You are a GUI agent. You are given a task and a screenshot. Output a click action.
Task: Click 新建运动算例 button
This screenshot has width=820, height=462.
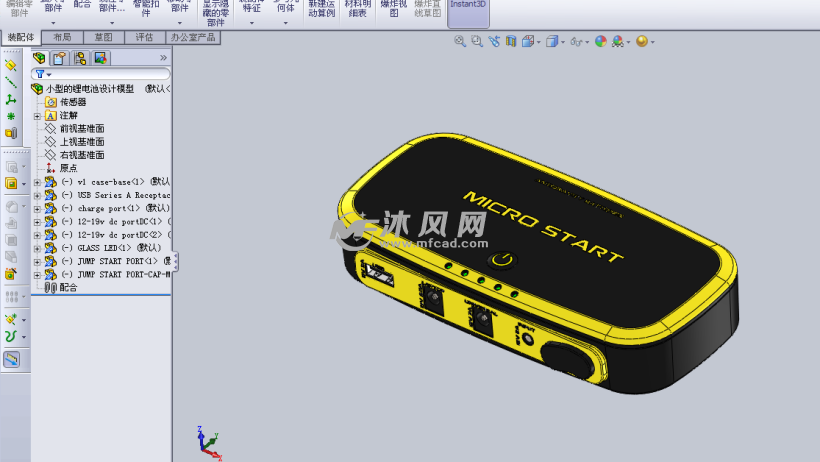[321, 10]
